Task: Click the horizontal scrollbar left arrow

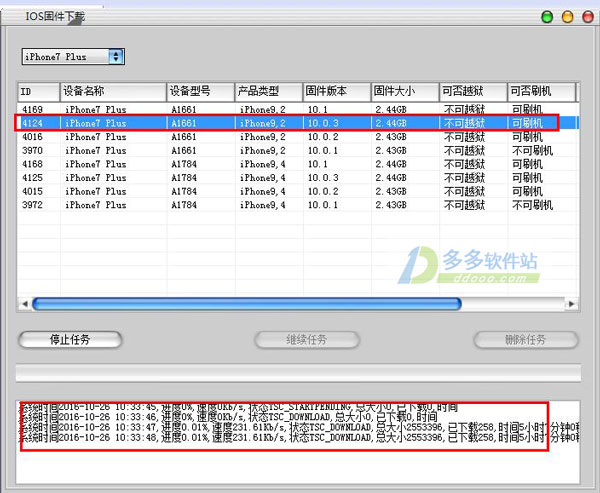Action: pyautogui.click(x=25, y=304)
